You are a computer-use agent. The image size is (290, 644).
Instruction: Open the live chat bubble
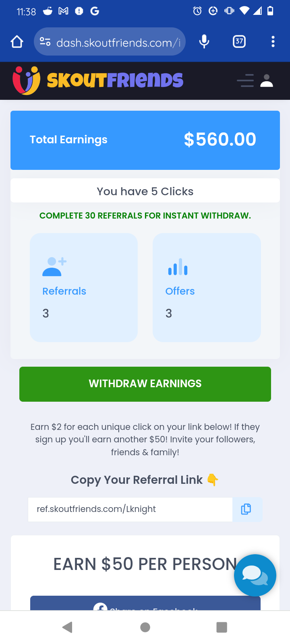(255, 575)
